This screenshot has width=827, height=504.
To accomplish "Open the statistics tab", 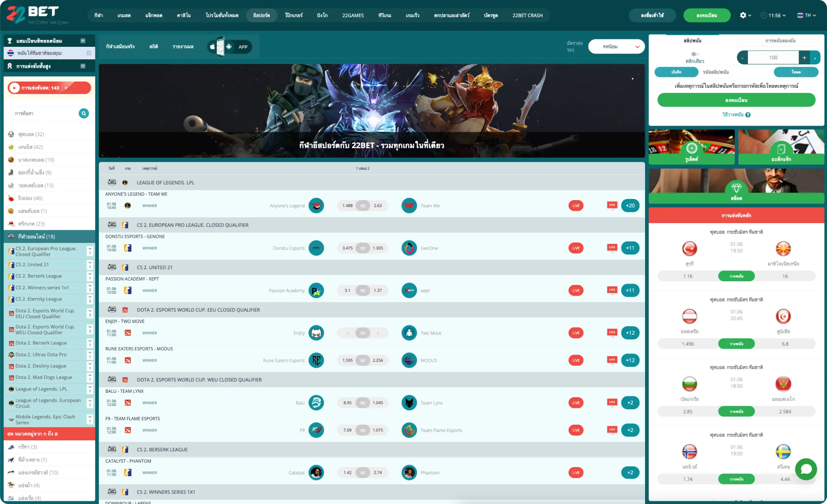I will 153,47.
